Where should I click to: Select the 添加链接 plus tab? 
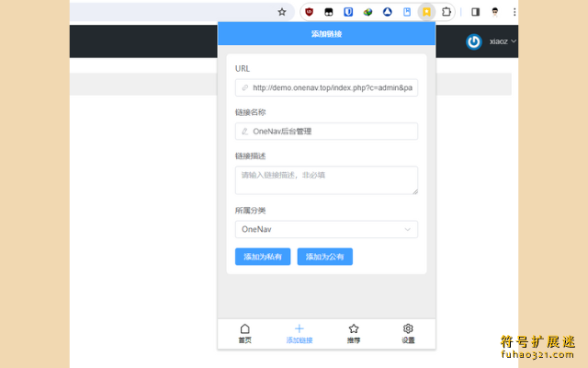[x=300, y=334]
